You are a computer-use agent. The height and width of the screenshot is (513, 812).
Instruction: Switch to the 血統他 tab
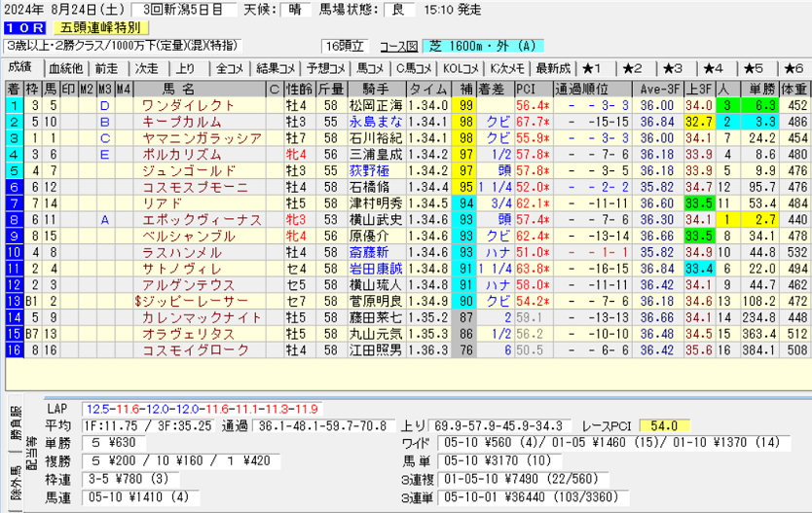click(65, 68)
